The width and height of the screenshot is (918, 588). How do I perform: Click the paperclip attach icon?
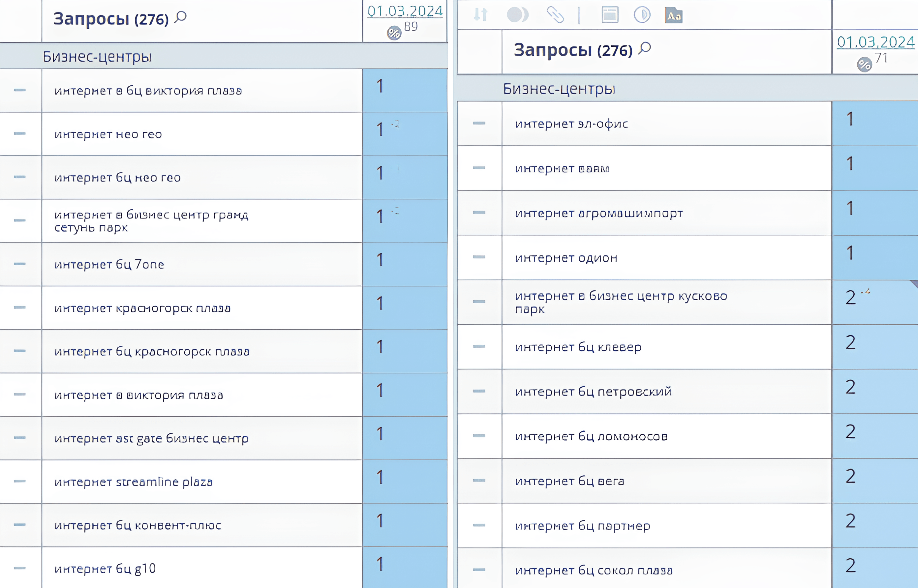[555, 15]
